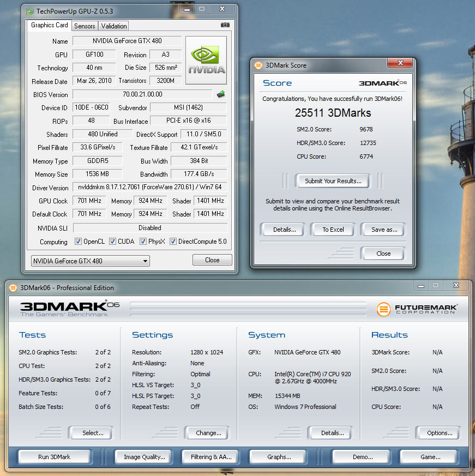Click the Demo button
Viewport: 475px width, 476px height.
[x=362, y=457]
